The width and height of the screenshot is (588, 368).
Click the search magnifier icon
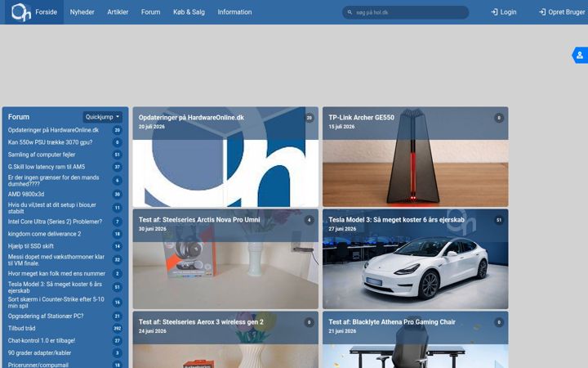click(350, 12)
